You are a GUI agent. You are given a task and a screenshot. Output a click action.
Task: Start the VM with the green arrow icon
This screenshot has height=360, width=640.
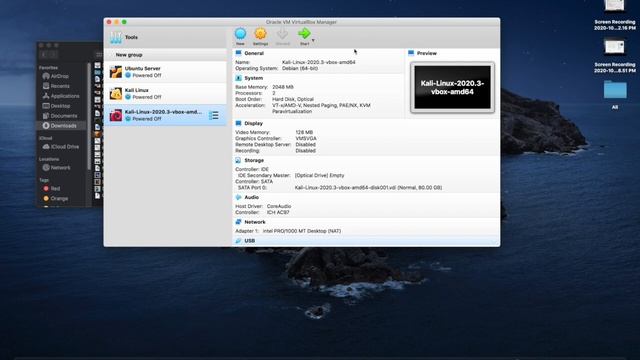[x=304, y=34]
